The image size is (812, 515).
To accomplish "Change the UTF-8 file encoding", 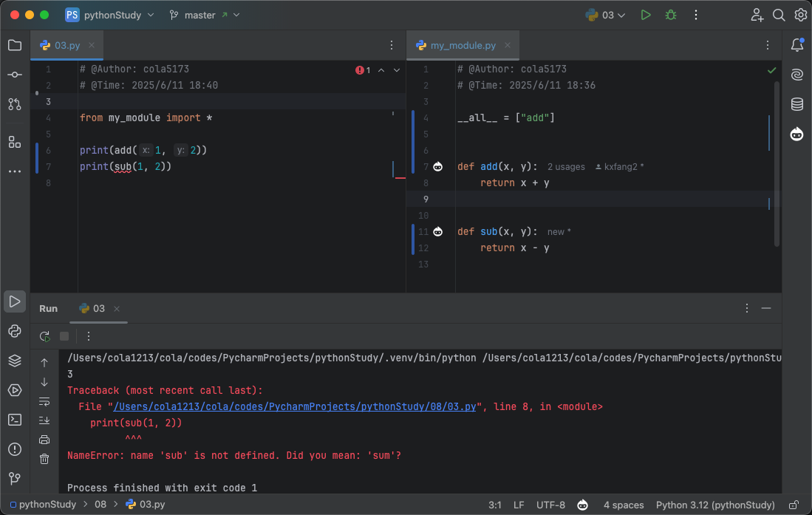I will coord(550,505).
